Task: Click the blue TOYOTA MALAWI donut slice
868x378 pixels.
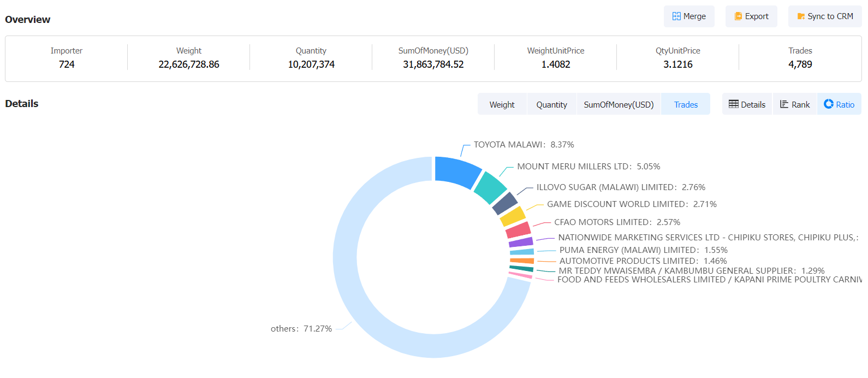Action: [457, 171]
